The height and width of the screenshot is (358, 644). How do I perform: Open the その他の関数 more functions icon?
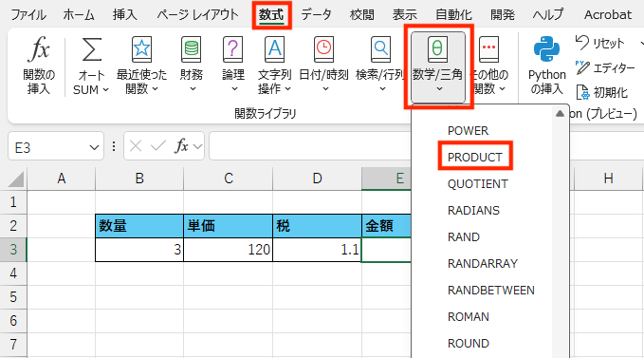tap(488, 49)
